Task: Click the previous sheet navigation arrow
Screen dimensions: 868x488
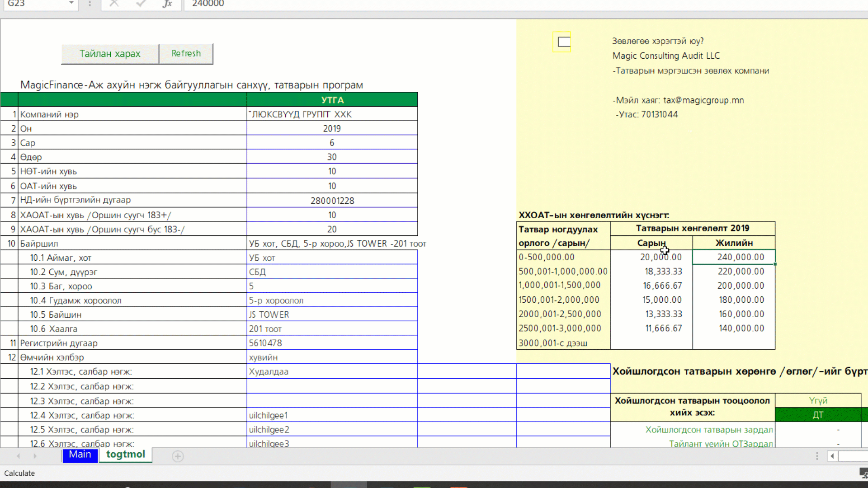Action: click(x=19, y=456)
